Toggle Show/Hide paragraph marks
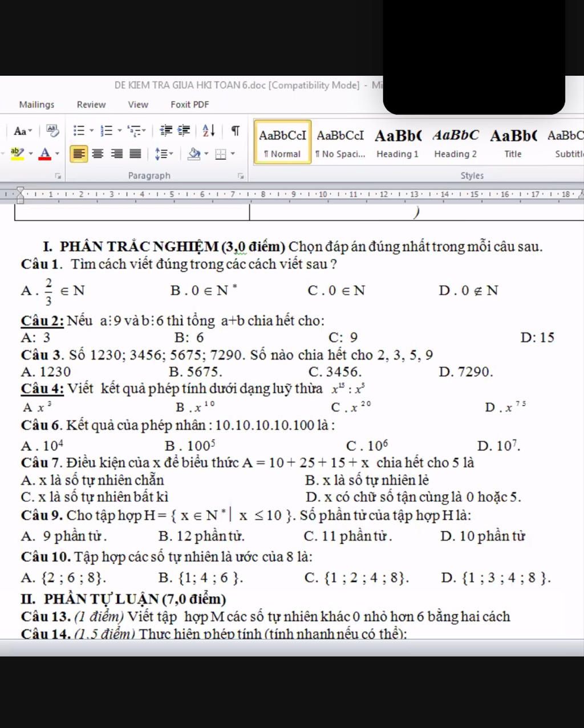 (x=235, y=131)
